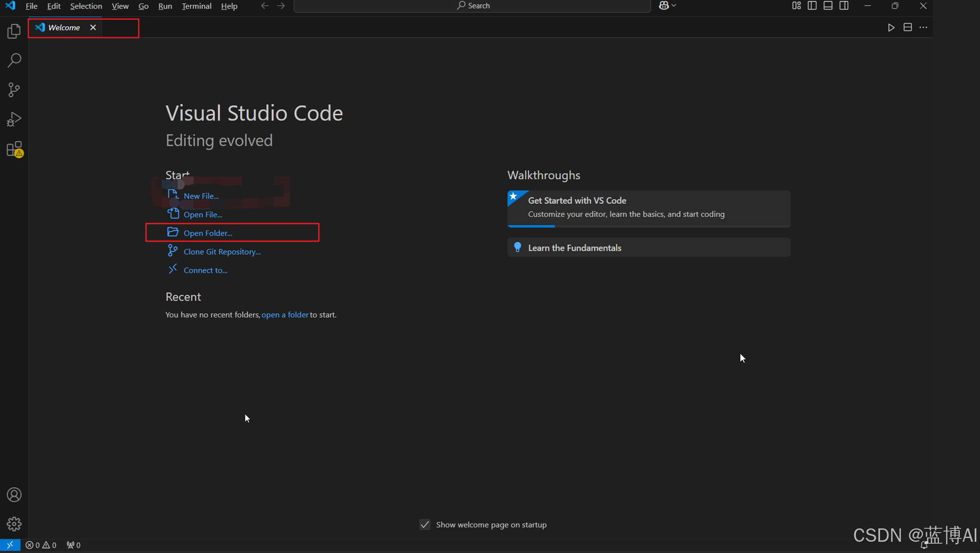Close the Welcome tab

pos(93,27)
